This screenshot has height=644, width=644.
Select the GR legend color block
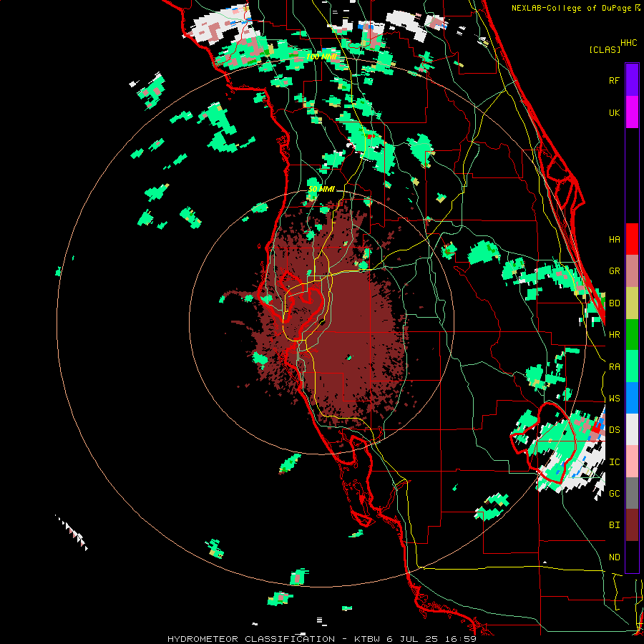[x=632, y=270]
